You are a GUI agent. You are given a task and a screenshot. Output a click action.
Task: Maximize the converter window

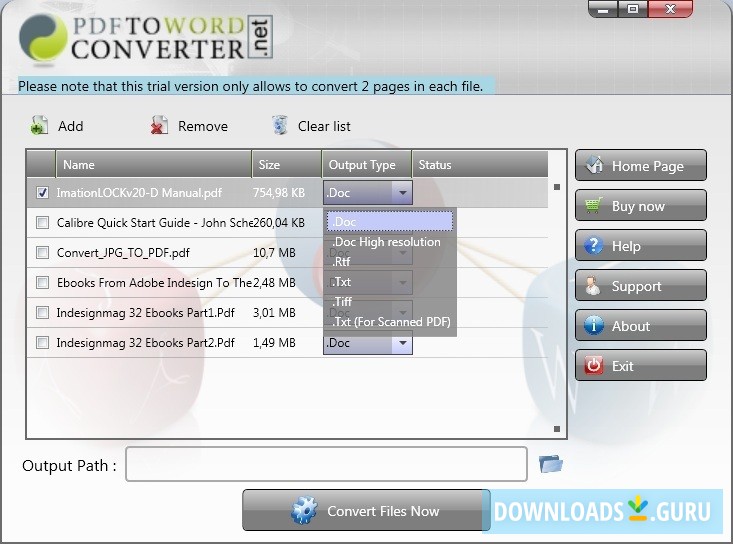coord(633,9)
